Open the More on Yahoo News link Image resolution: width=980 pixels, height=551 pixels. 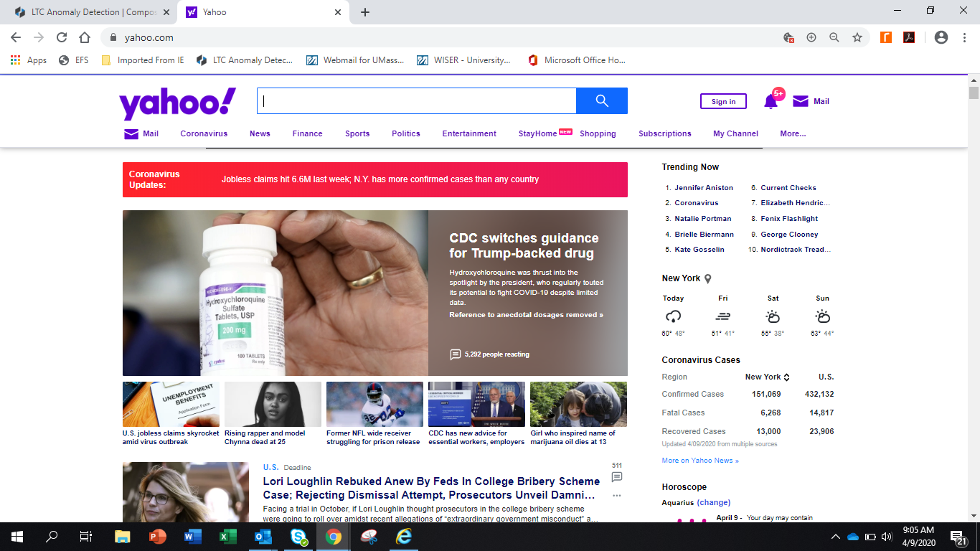coord(699,461)
